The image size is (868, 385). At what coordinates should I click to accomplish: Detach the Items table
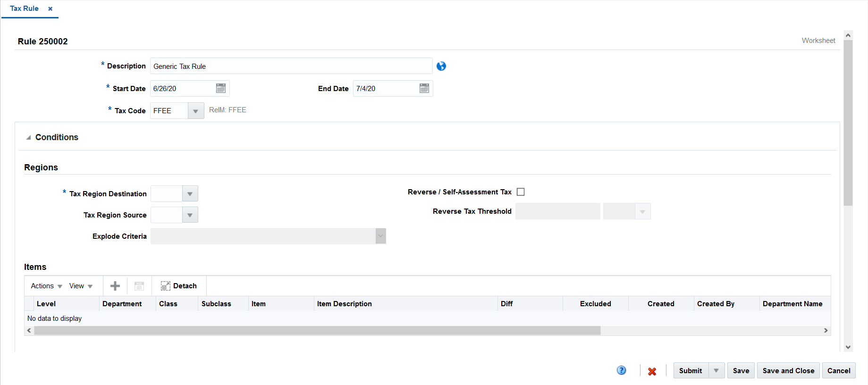(x=179, y=286)
